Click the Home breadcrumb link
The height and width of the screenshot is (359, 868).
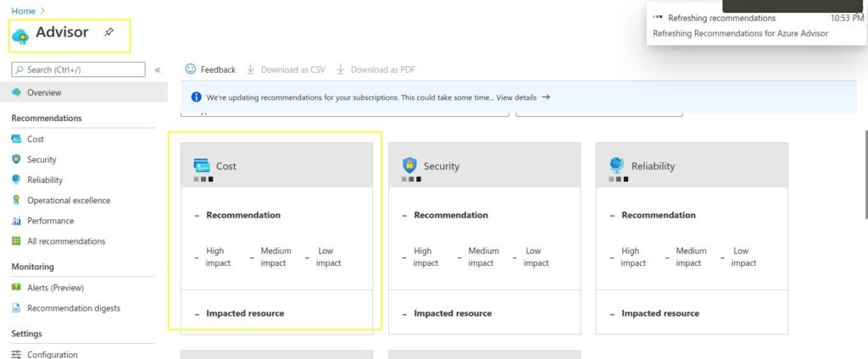tap(23, 10)
